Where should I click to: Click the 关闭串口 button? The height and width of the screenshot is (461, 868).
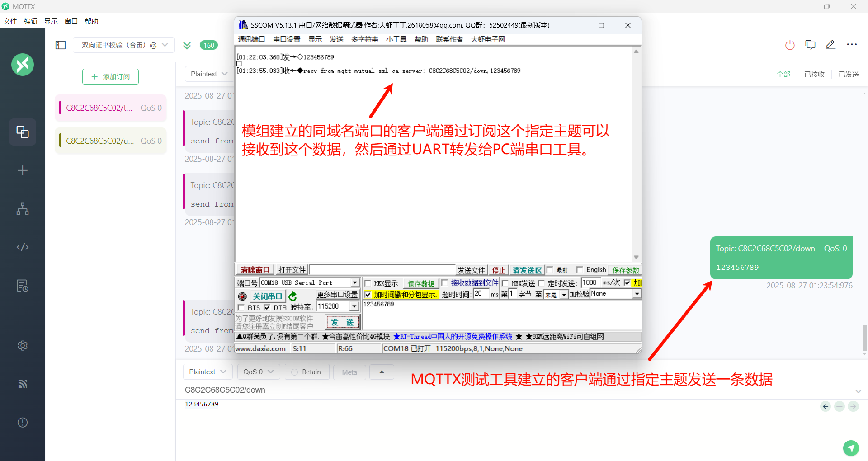point(267,296)
